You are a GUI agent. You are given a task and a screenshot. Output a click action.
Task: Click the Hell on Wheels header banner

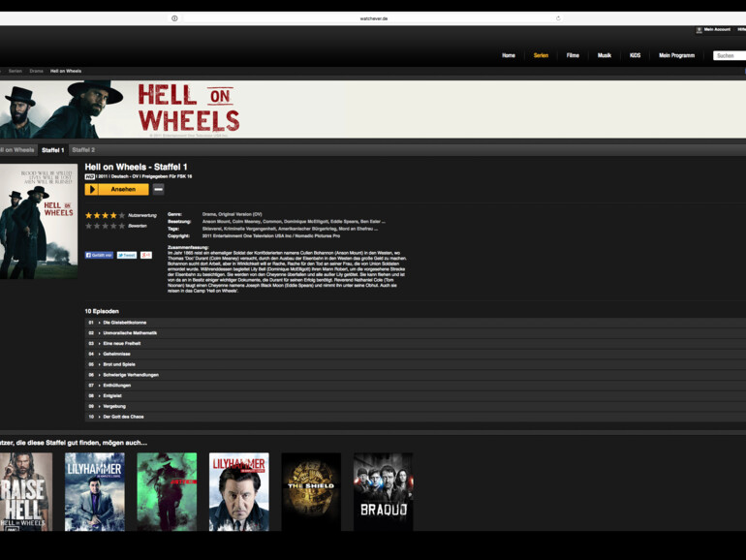tap(373, 109)
